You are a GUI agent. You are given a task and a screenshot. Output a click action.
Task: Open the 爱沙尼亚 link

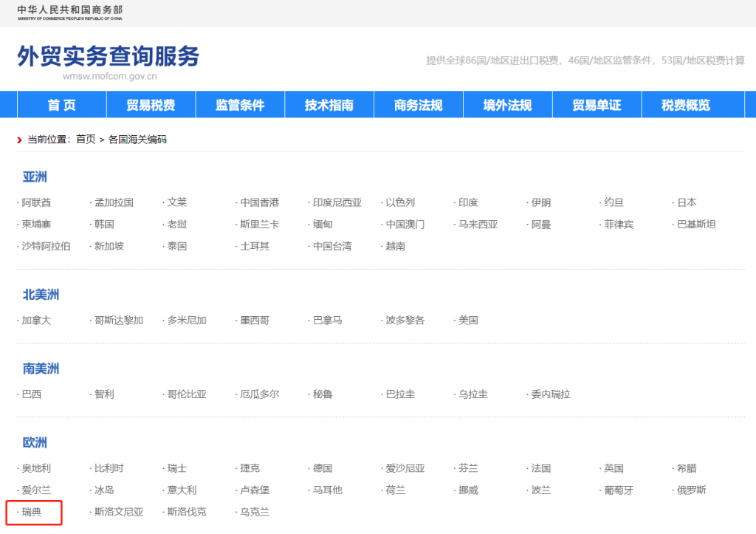[405, 468]
